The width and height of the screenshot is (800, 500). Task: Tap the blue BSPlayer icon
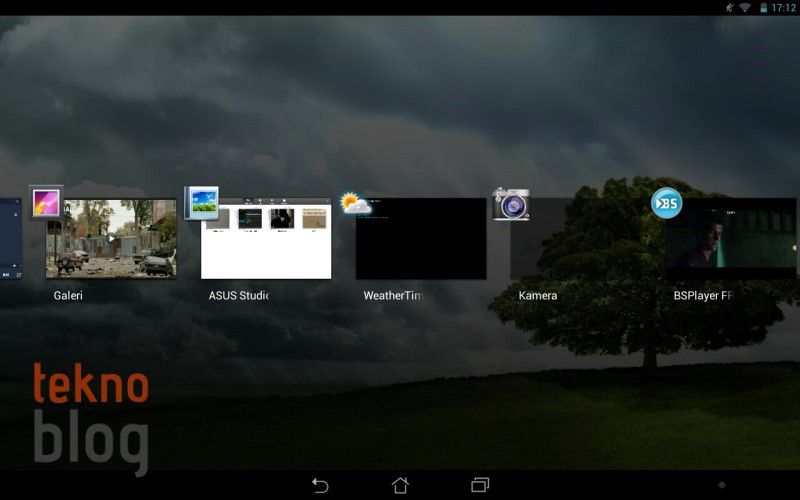tap(666, 203)
